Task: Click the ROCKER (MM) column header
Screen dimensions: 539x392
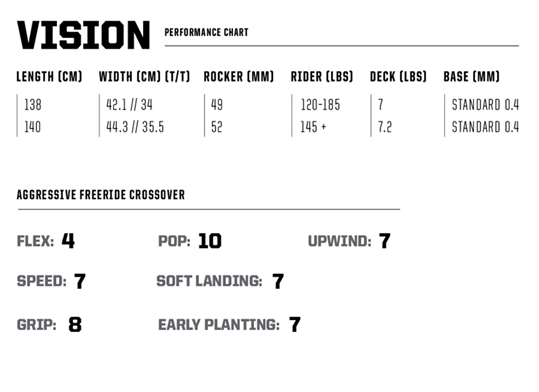Action: pos(239,76)
